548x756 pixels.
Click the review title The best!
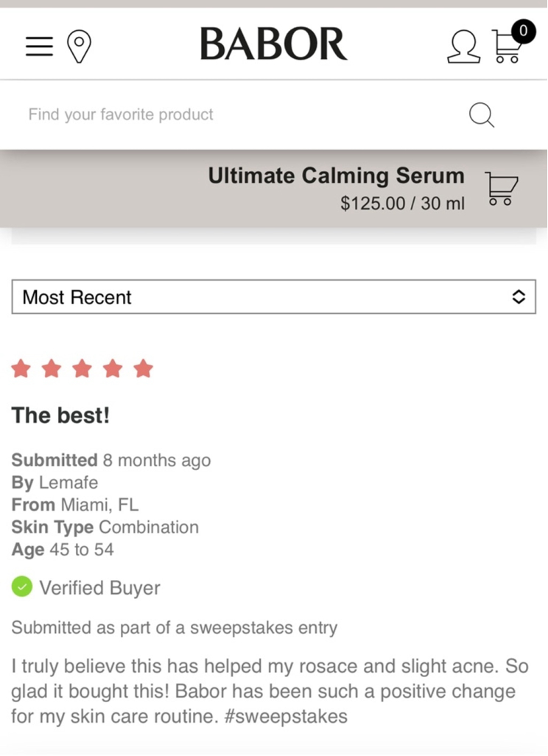(60, 415)
